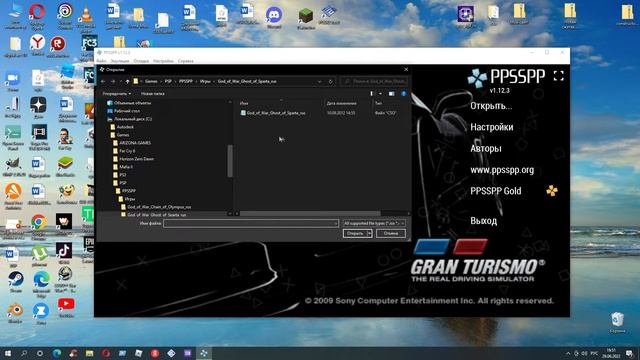Go up one folder level in the dialog
Viewport: 640px width, 360px height.
127,82
